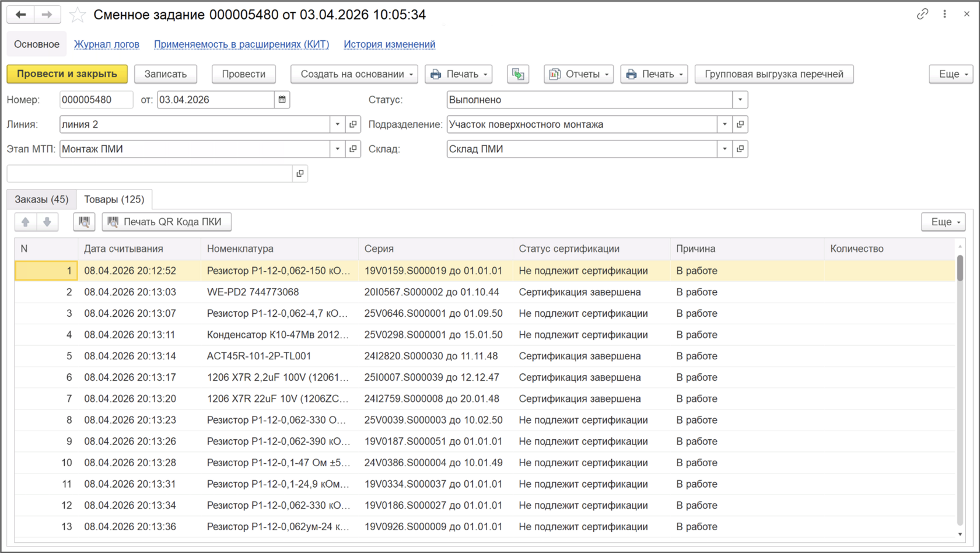Open the Отчеты dropdown menu
Image resolution: width=980 pixels, height=553 pixels.
[x=579, y=74]
